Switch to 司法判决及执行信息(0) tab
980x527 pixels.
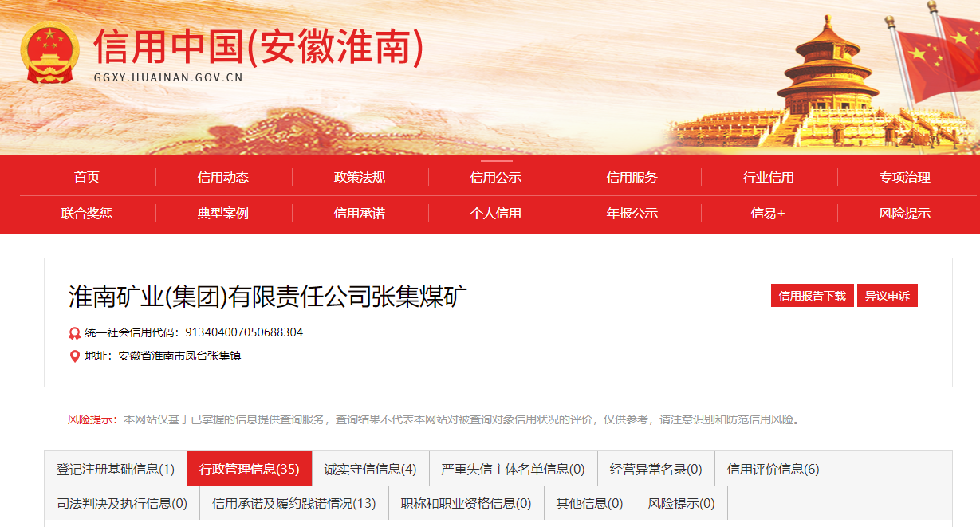click(122, 503)
